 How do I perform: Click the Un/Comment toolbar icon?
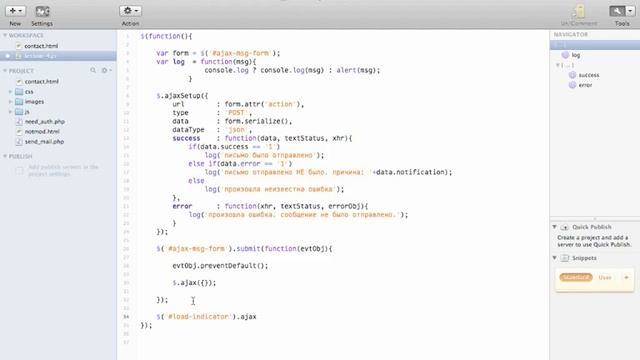click(x=578, y=11)
